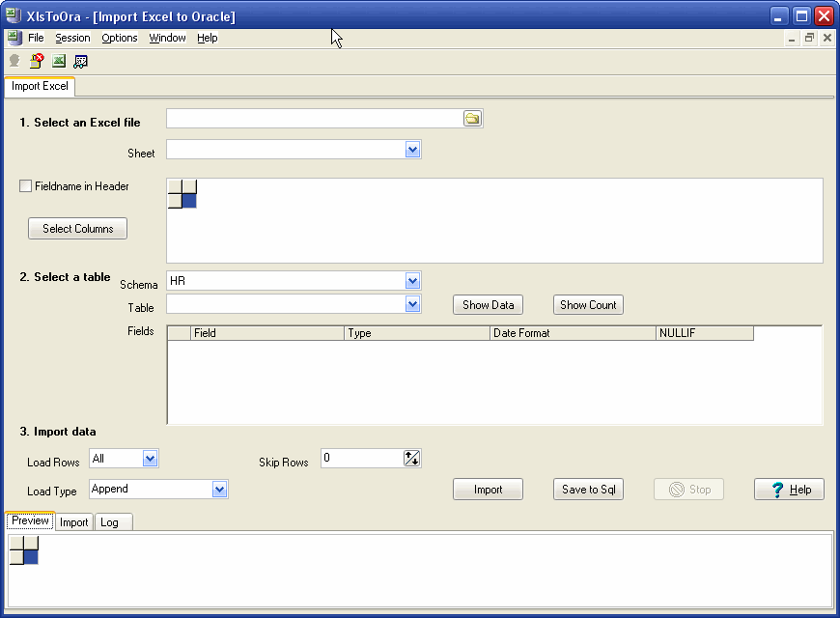Screen dimensions: 840x618
Task: Click the Excel import toolbar icon
Action: pos(58,61)
